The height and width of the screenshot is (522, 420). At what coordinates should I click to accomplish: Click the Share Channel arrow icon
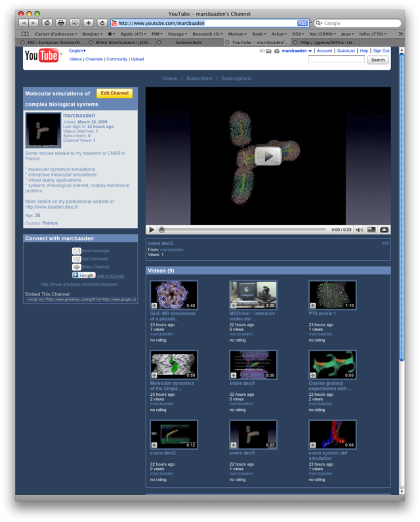coord(77,267)
